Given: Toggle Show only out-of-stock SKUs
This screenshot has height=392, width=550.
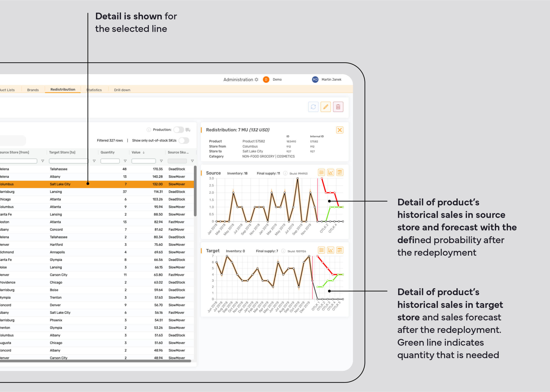Looking at the screenshot, I should point(184,140).
